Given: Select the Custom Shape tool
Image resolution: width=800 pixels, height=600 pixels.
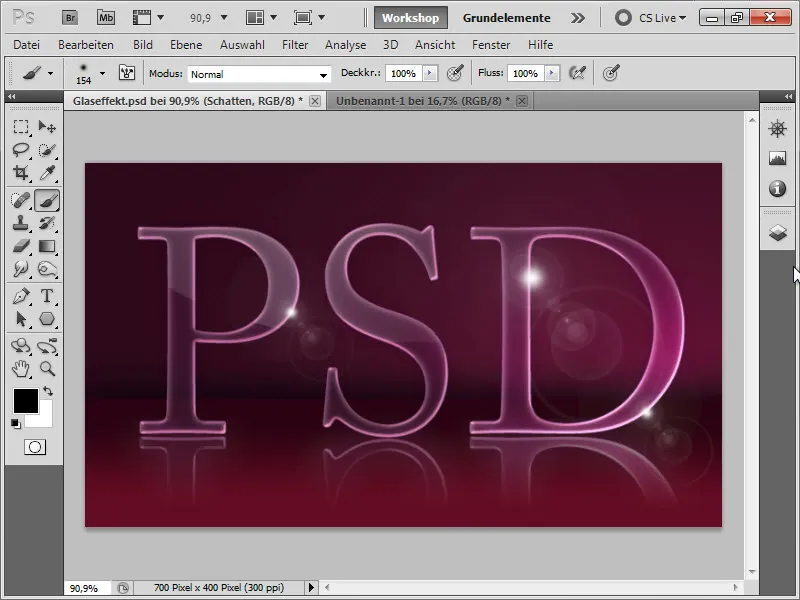Looking at the screenshot, I should click(x=47, y=319).
